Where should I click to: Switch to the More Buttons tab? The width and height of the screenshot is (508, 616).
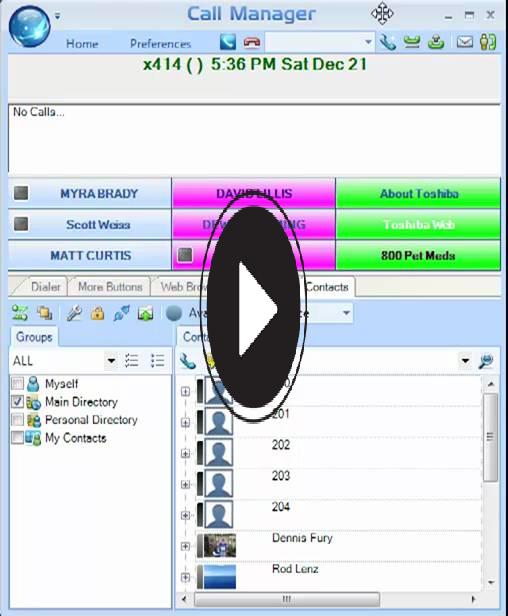(110, 287)
